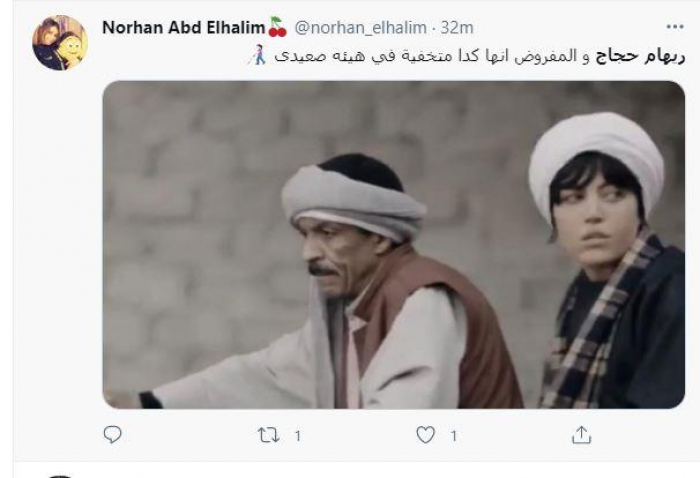The height and width of the screenshot is (478, 700).
Task: Expand the attached photo in the tweet
Action: pyautogui.click(x=394, y=245)
